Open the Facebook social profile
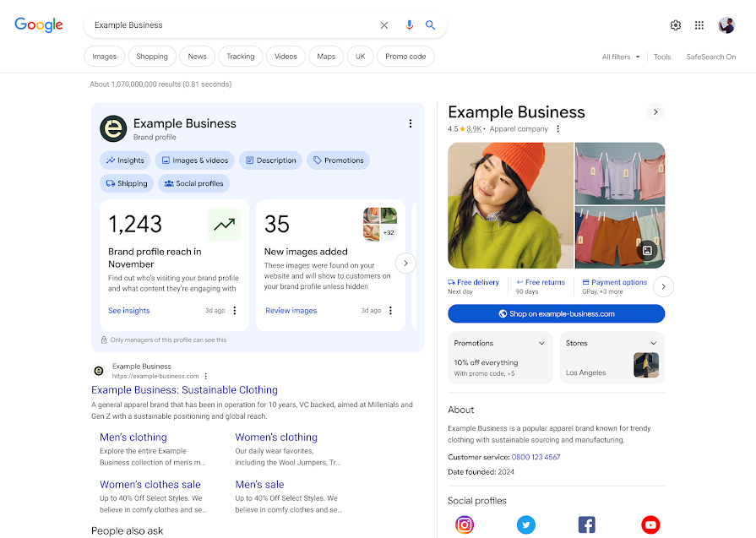756x538 pixels. pyautogui.click(x=587, y=524)
